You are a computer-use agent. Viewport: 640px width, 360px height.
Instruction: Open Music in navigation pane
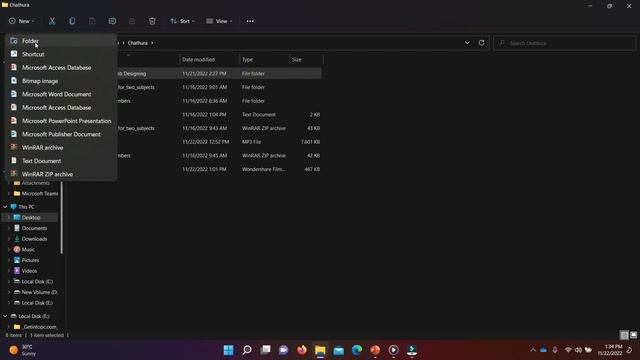coord(28,249)
